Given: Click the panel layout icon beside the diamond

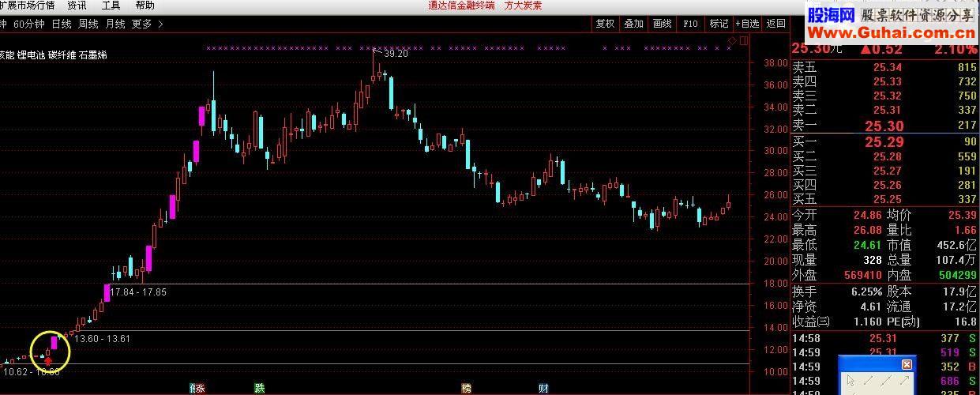Looking at the screenshot, I should pos(742,39).
